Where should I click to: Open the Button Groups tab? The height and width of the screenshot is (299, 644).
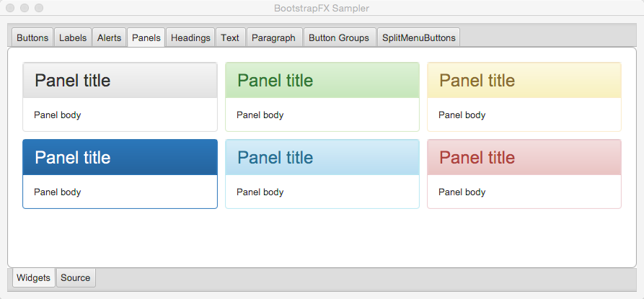pyautogui.click(x=339, y=37)
